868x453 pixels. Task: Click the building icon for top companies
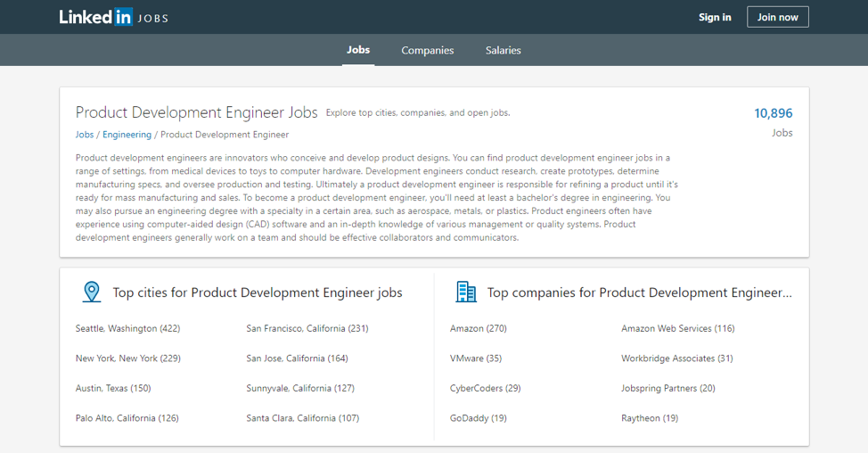click(x=465, y=292)
